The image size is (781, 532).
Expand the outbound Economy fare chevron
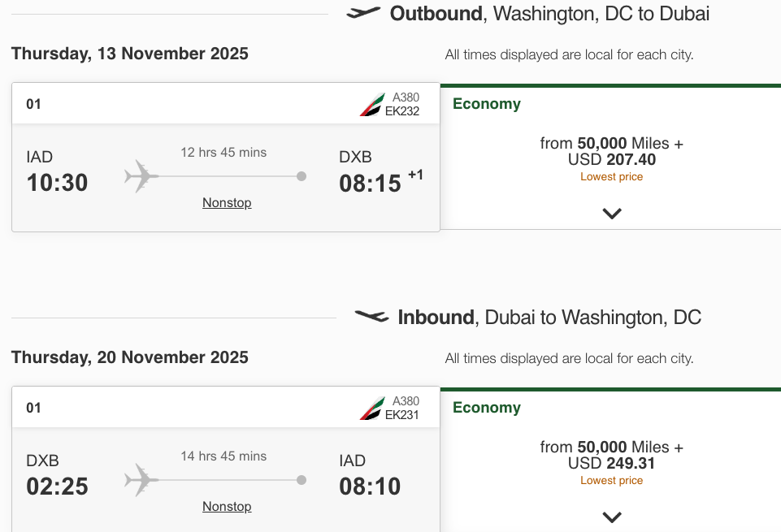tap(612, 213)
